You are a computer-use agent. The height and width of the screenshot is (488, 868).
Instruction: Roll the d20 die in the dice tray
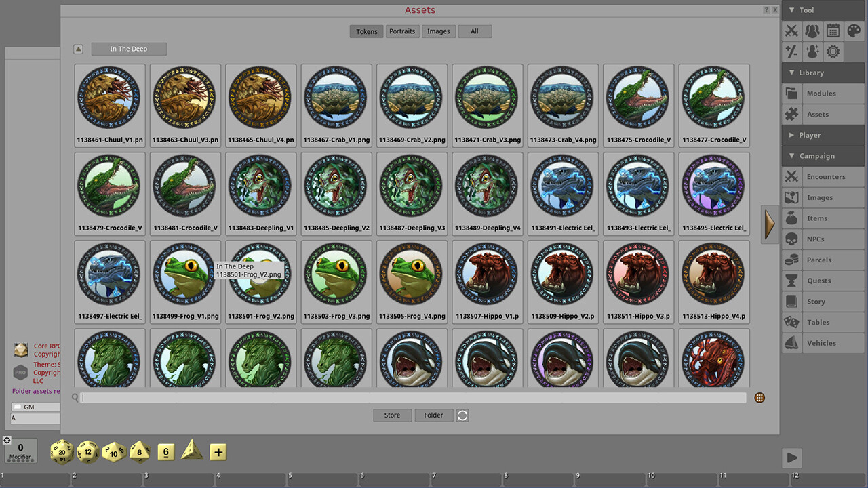click(x=61, y=451)
